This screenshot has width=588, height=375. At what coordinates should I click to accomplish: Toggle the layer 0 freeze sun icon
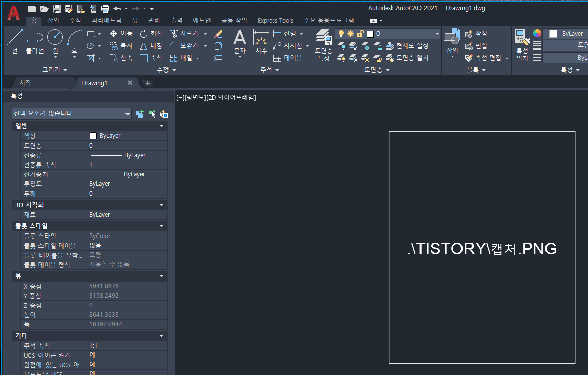click(350, 34)
